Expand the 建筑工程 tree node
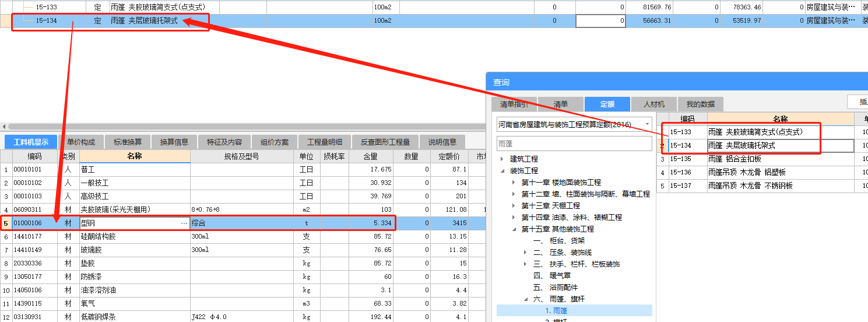The width and height of the screenshot is (868, 322). pos(502,159)
